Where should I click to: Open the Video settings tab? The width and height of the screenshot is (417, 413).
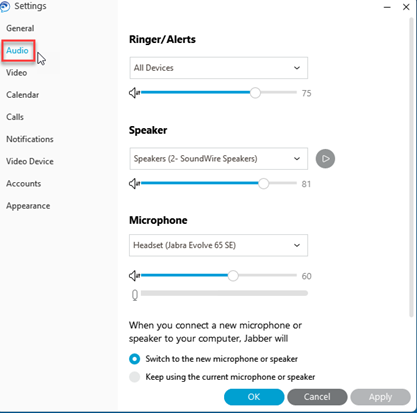tap(17, 73)
